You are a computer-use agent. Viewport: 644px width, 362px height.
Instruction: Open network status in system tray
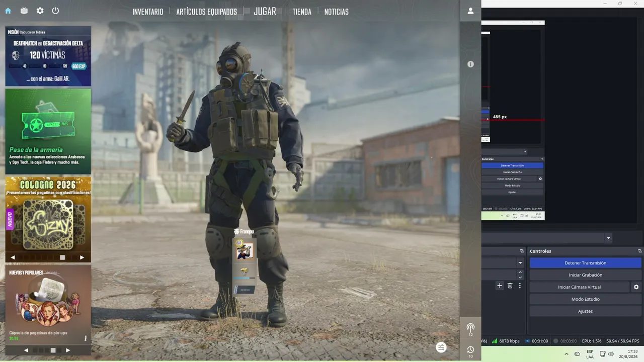point(602,354)
